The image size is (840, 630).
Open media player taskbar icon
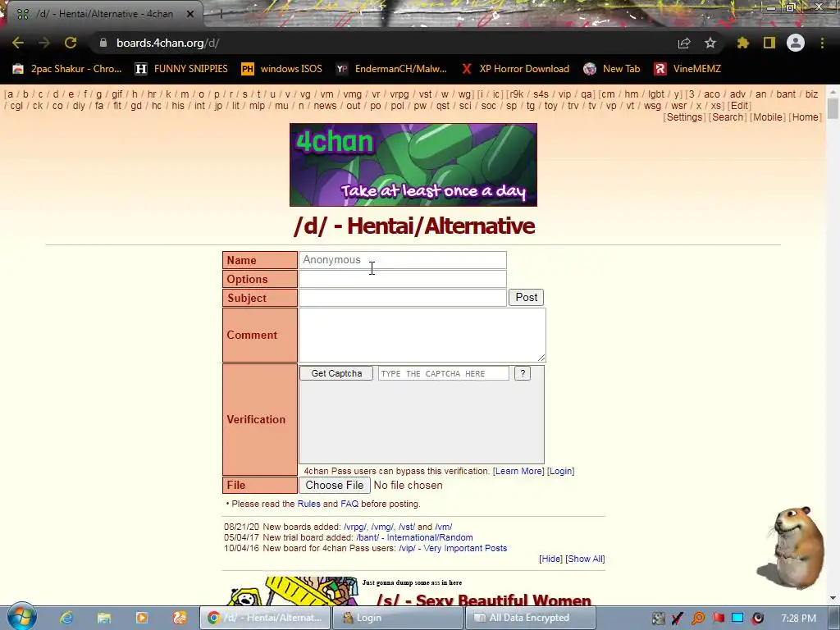click(142, 618)
